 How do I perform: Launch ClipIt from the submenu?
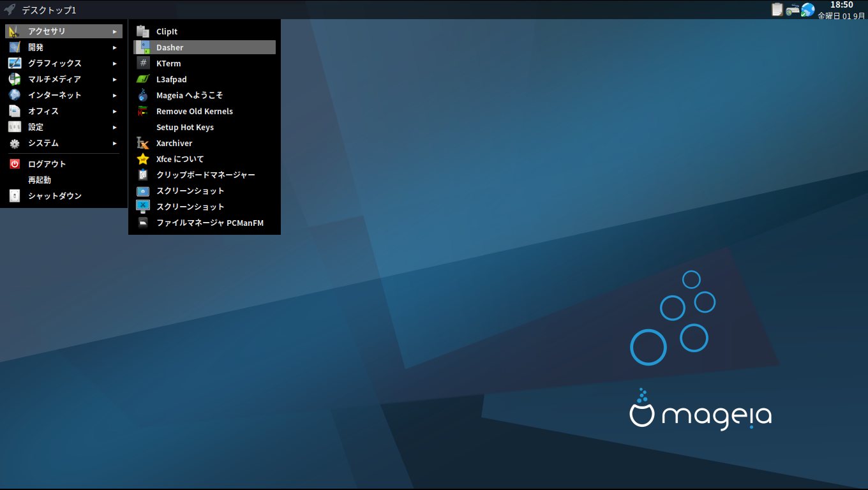[x=204, y=31]
